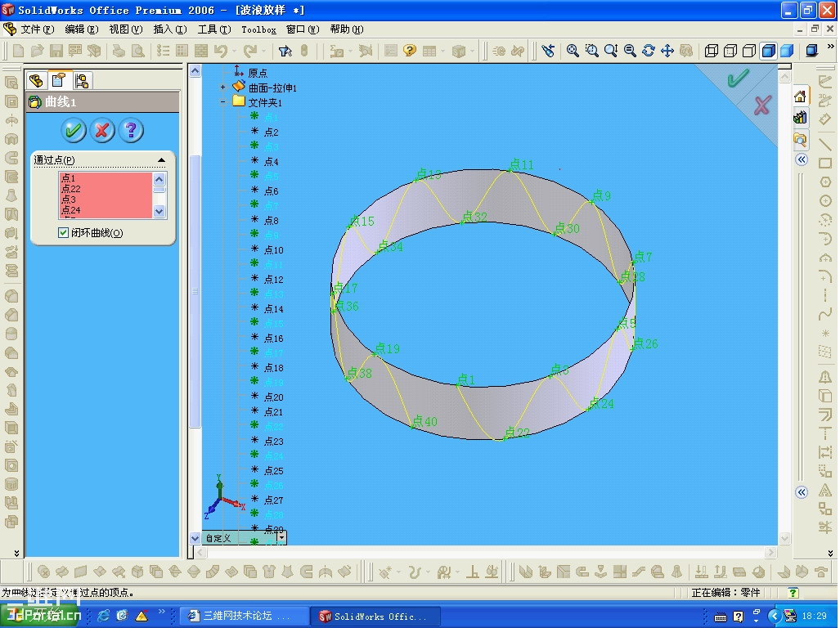Click panel splitter scroll-up arrow
The width and height of the screenshot is (840, 628).
[x=195, y=70]
